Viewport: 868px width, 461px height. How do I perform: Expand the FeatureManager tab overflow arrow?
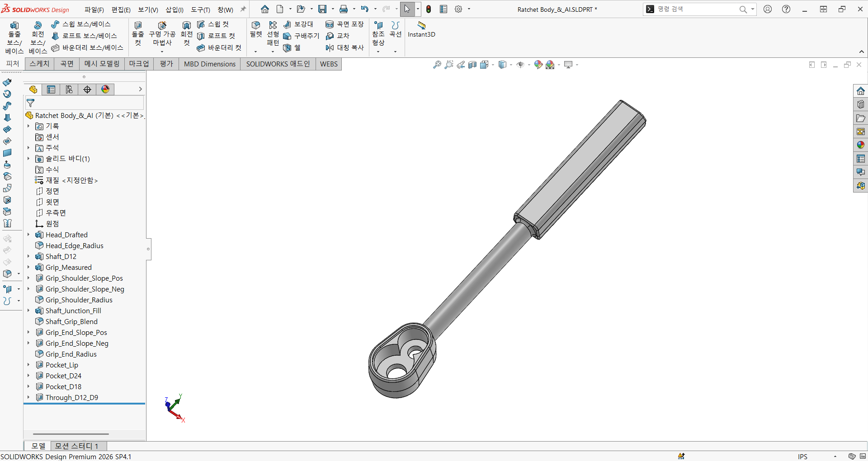140,89
